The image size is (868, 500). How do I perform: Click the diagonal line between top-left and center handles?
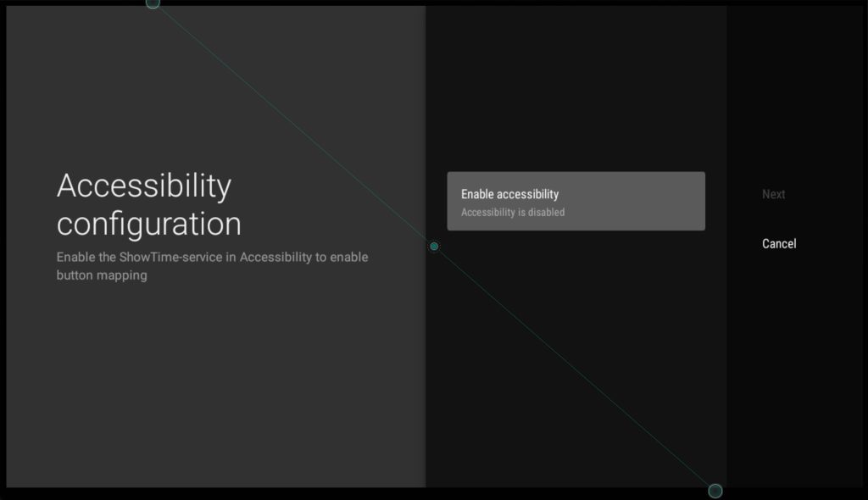coord(293,125)
